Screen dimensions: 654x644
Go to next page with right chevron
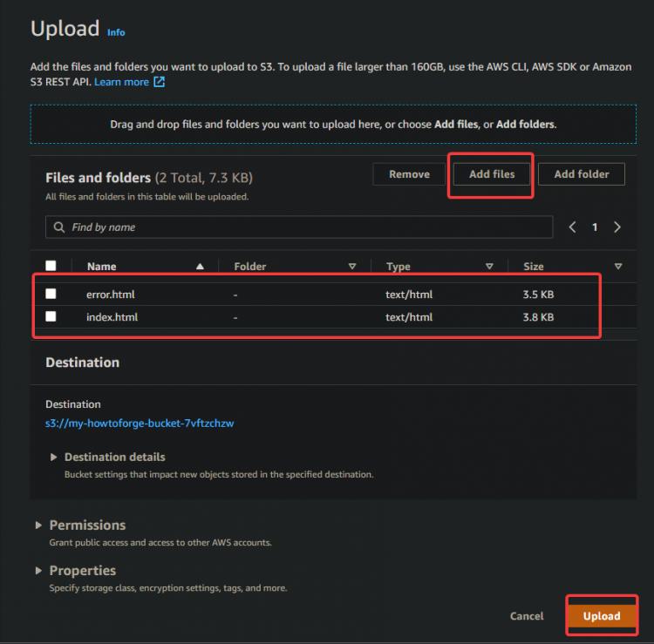[x=617, y=227]
